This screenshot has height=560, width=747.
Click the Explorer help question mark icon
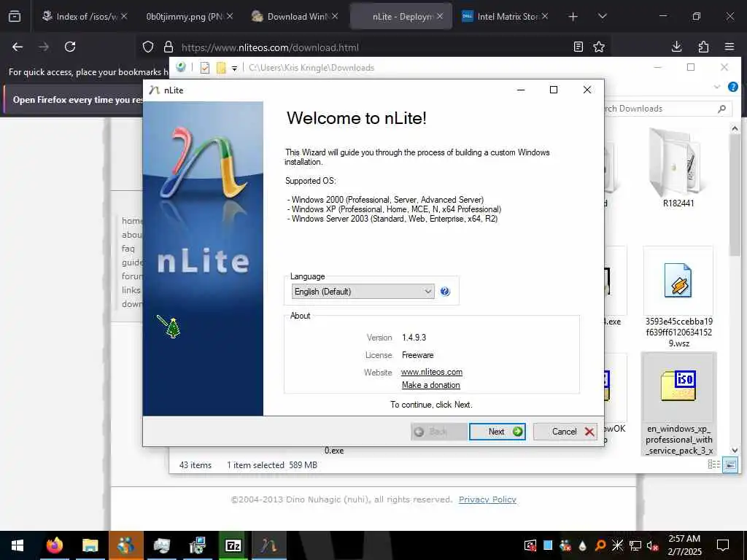click(732, 87)
